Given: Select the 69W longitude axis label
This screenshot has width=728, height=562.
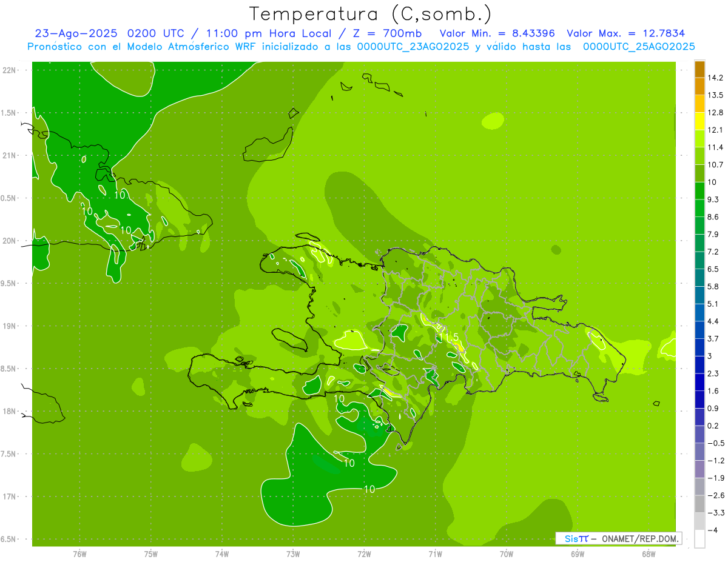Looking at the screenshot, I should [x=578, y=554].
